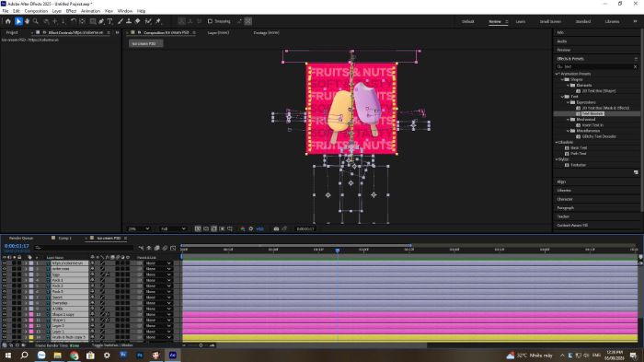
Task: Choose the Hand tool
Action: pos(27,21)
